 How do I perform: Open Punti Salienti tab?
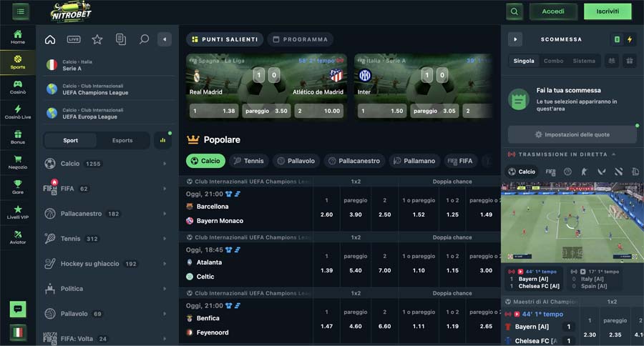click(225, 39)
